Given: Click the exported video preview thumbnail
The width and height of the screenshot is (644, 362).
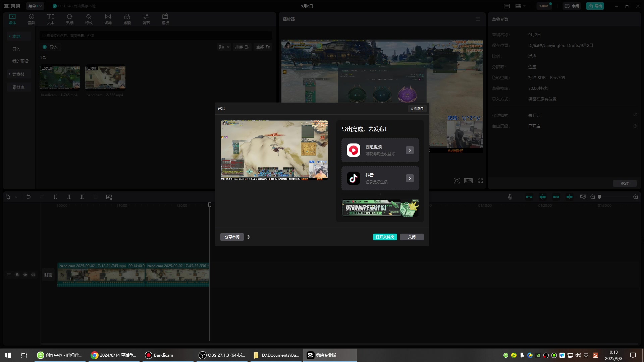Looking at the screenshot, I should click(x=274, y=150).
